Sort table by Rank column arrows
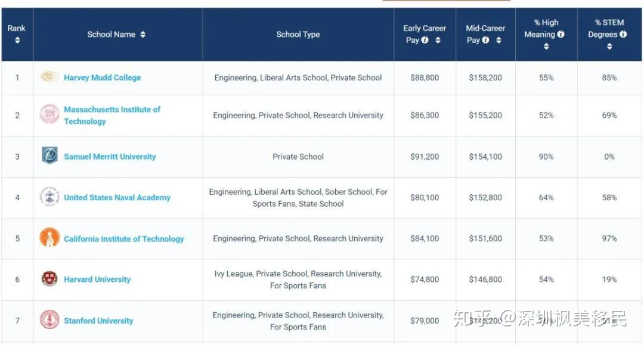The width and height of the screenshot is (644, 345). click(x=17, y=40)
